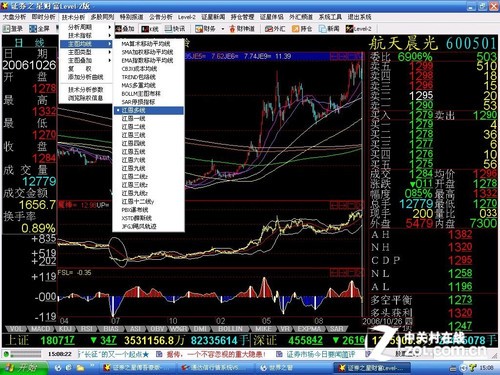Open the 技术分析 menu
Image resolution: width=500 pixels, height=375 pixels.
pyautogui.click(x=73, y=17)
